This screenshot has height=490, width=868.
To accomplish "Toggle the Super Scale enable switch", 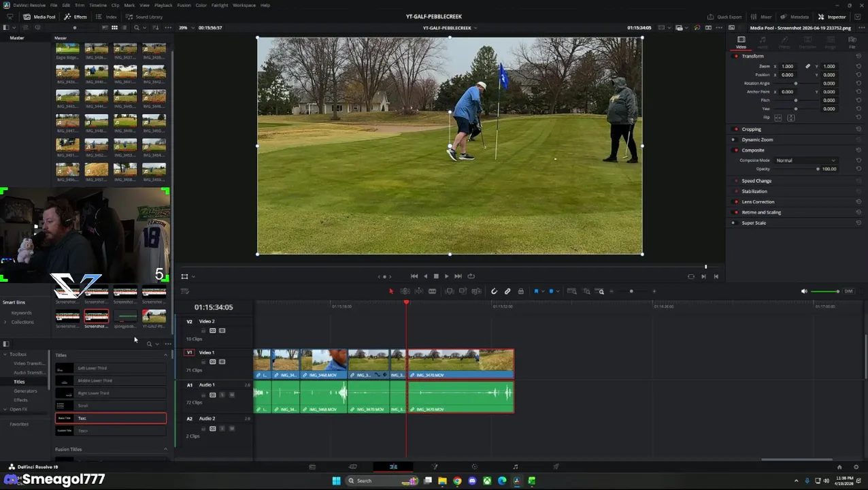I will click(733, 223).
